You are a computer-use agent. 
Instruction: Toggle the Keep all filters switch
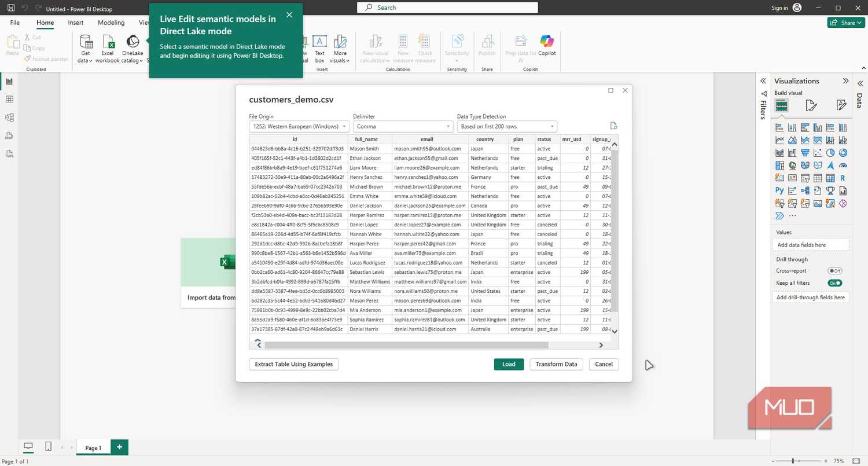pos(834,283)
